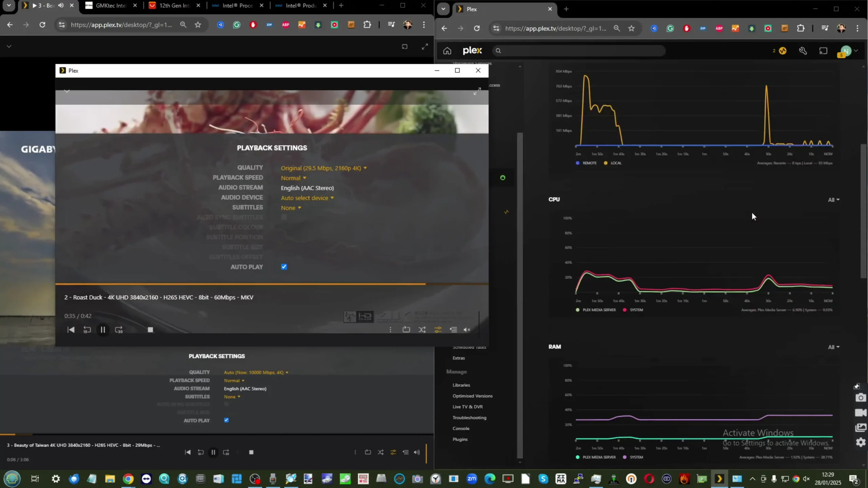This screenshot has height=488, width=868.
Task: Open Live TV & DVR settings
Action: click(468, 407)
